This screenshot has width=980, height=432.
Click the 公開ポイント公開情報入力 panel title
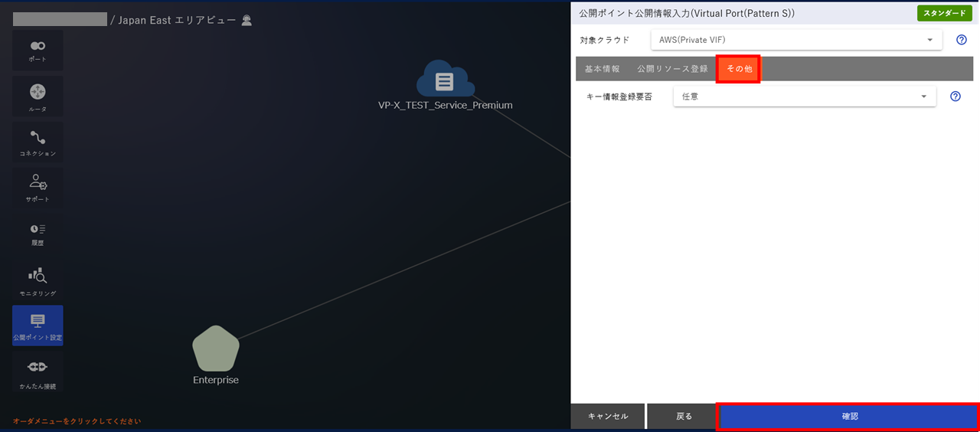coord(687,13)
